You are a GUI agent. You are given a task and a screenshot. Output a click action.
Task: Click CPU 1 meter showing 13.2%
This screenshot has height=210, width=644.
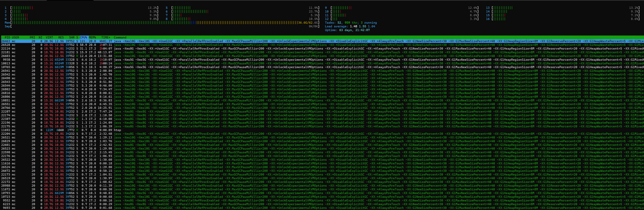click(x=82, y=8)
